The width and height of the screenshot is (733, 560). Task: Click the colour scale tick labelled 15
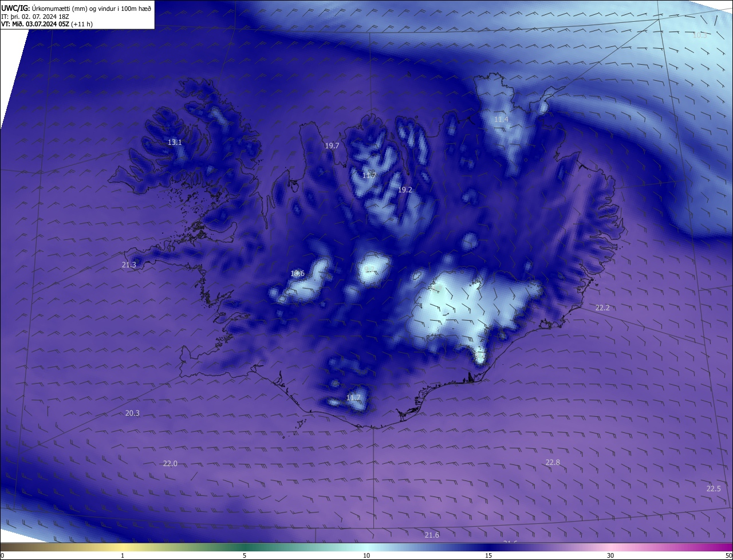tap(488, 555)
